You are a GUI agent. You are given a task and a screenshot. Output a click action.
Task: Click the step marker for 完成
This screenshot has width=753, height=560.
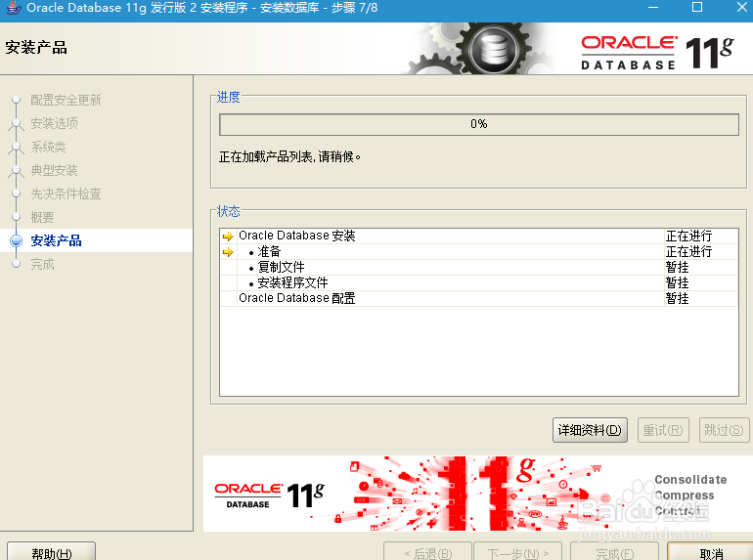point(17,264)
